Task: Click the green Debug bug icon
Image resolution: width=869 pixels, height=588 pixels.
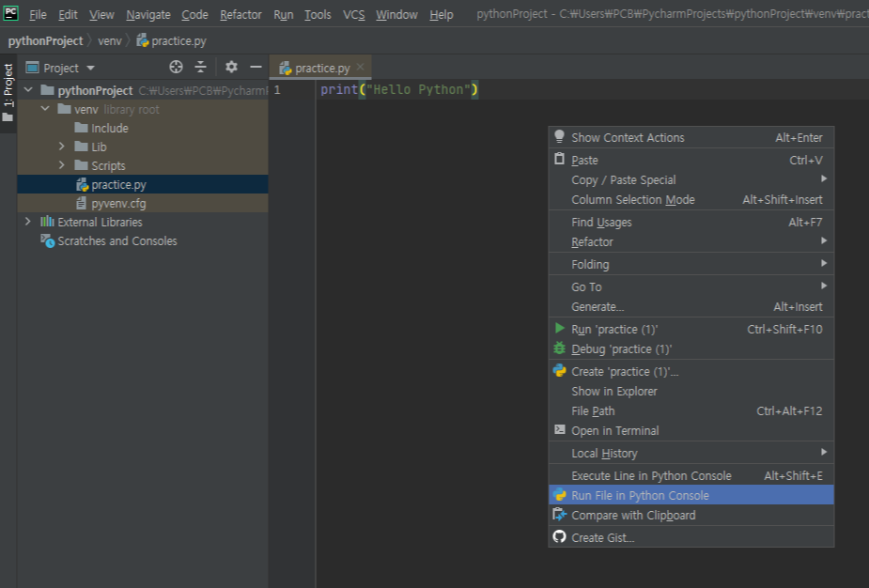Action: pyautogui.click(x=559, y=348)
